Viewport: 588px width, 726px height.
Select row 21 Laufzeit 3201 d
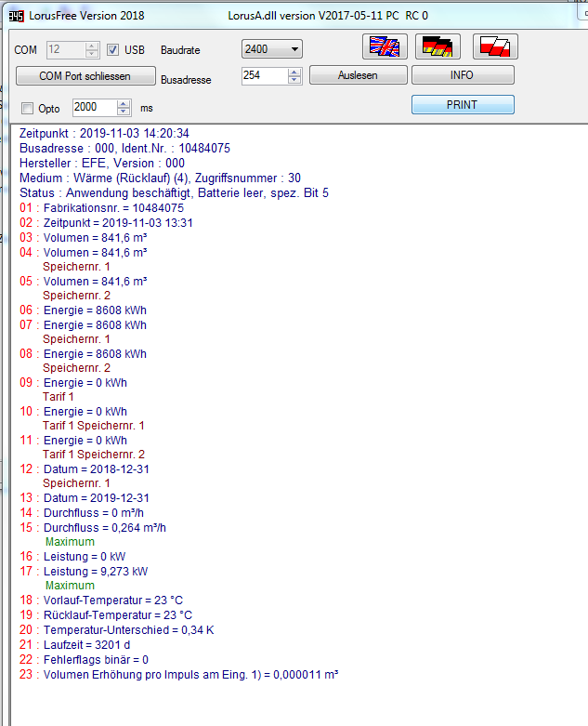pos(74,645)
